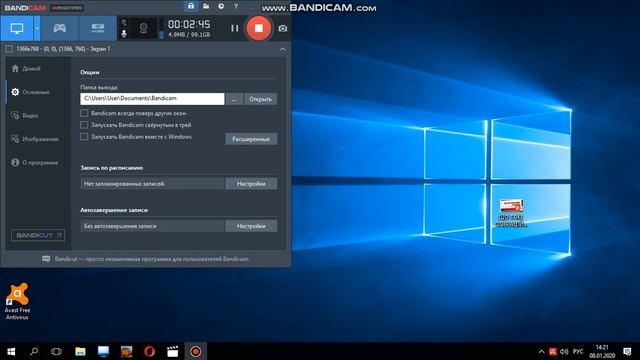Toggle the webcam overlay icon
The width and height of the screenshot is (640, 360).
[143, 28]
